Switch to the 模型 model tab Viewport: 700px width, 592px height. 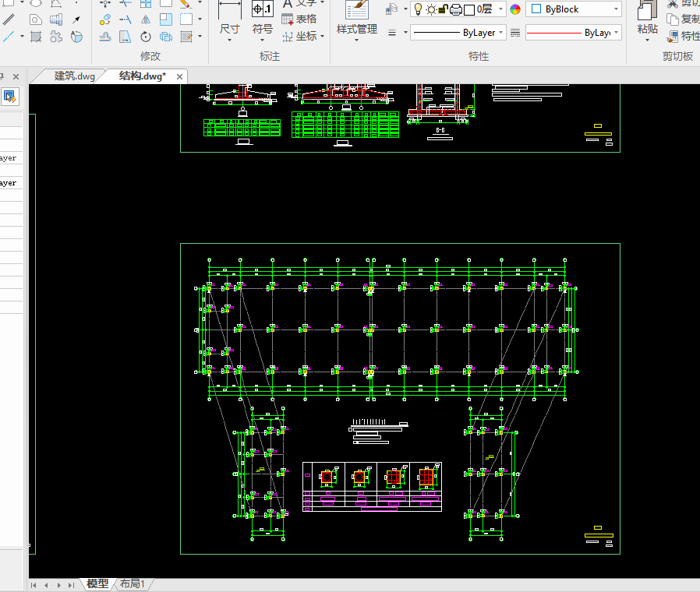(97, 583)
